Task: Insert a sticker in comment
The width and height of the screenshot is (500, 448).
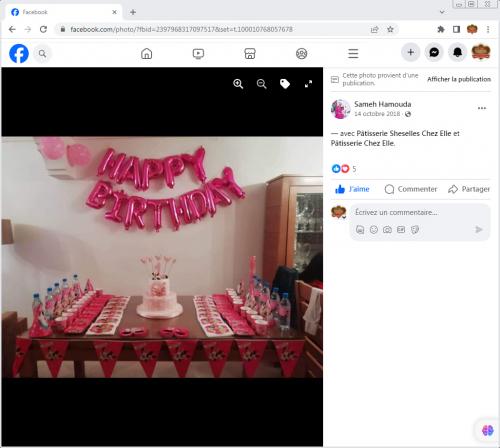Action: [415, 229]
